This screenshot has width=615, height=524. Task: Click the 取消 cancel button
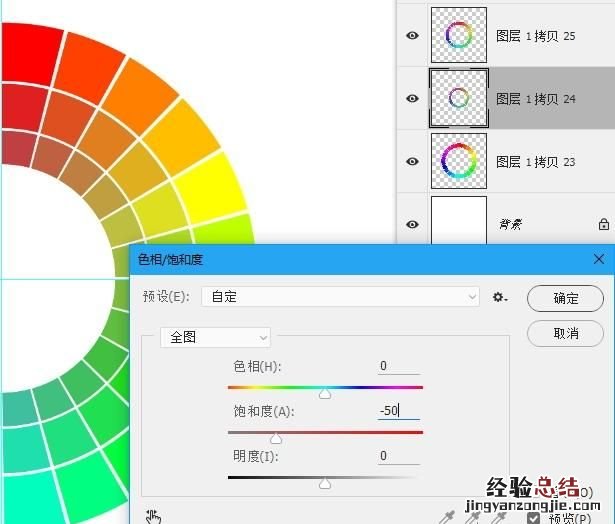[564, 333]
